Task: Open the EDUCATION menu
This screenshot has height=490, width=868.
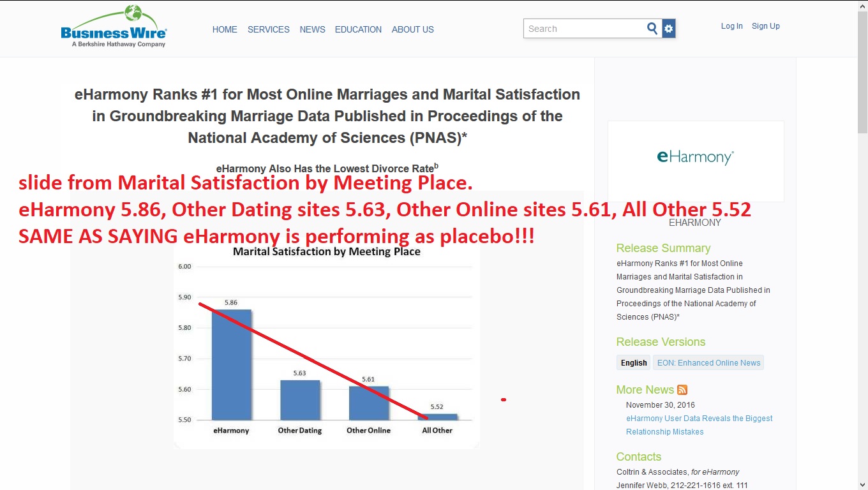Action: coord(358,29)
